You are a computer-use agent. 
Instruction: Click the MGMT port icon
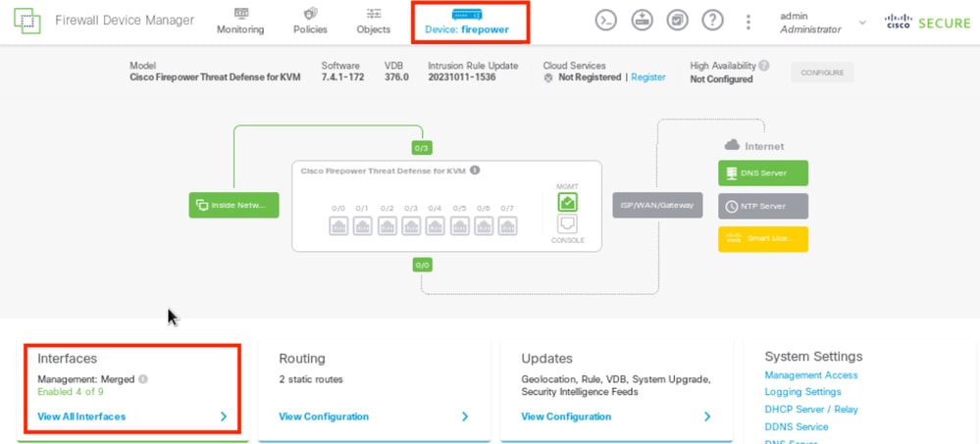pos(567,202)
